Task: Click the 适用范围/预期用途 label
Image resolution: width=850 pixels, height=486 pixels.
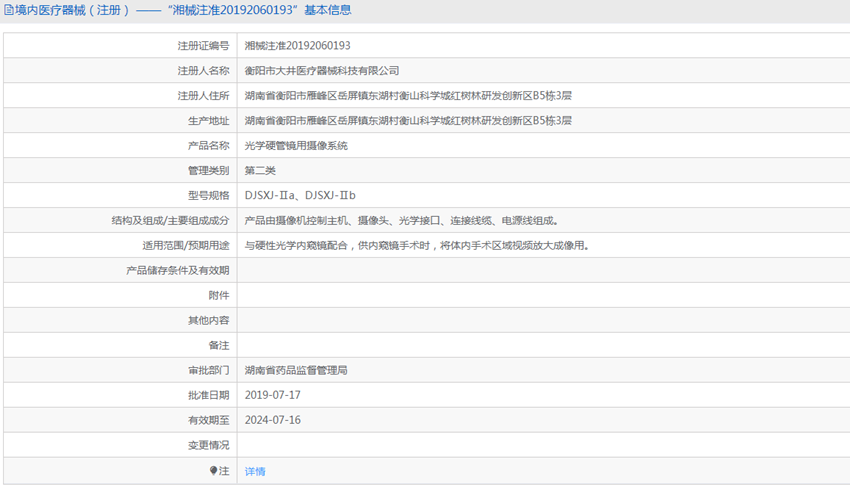Action: click(185, 245)
